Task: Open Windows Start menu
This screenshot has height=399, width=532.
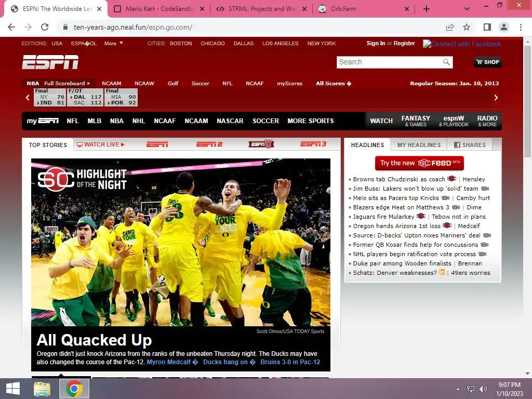Action: pyautogui.click(x=13, y=389)
